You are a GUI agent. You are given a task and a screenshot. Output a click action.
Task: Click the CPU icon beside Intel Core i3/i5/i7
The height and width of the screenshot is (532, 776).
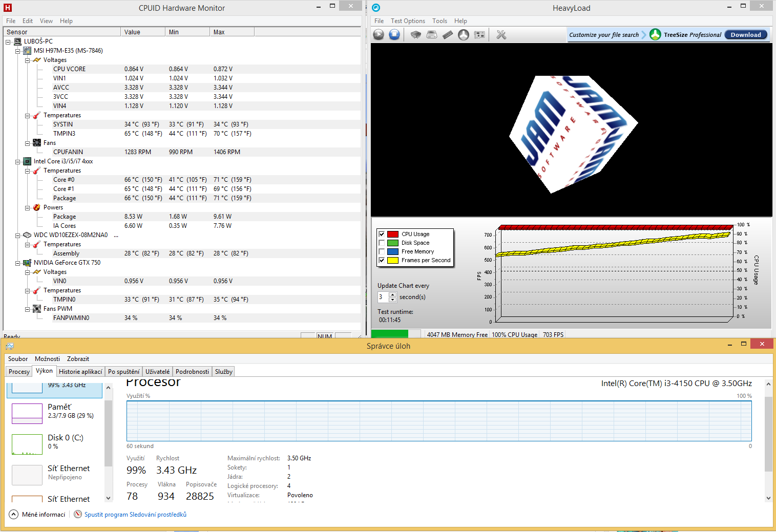click(27, 161)
